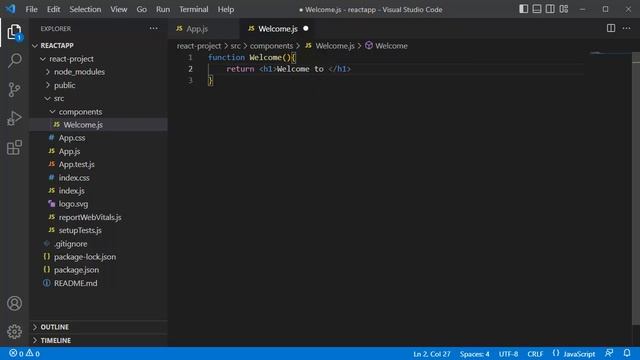This screenshot has width=640, height=360.
Task: Click src in breadcrumb path
Action: click(x=236, y=46)
